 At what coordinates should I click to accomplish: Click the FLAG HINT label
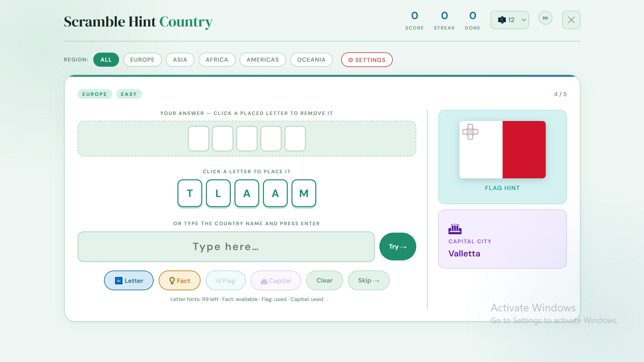502,188
